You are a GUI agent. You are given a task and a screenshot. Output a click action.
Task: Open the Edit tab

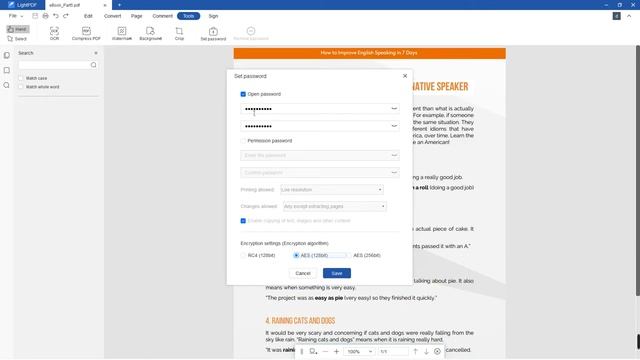click(88, 16)
